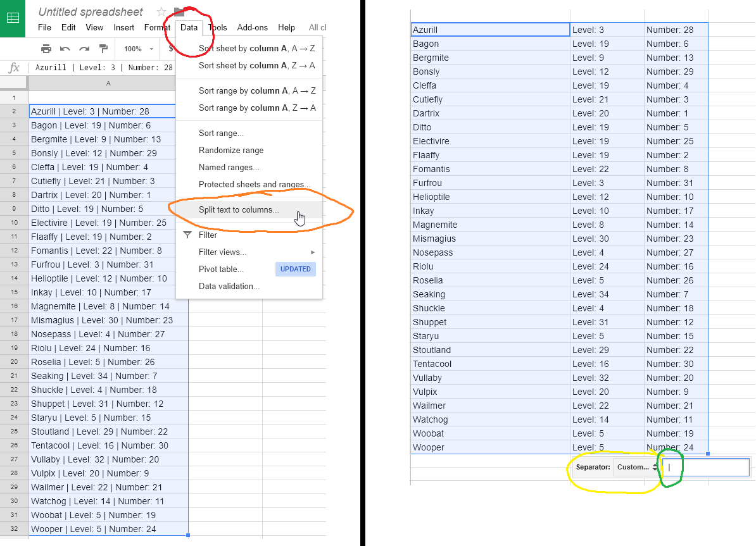Select Sort range... menu entry
The height and width of the screenshot is (546, 756).
click(249, 133)
